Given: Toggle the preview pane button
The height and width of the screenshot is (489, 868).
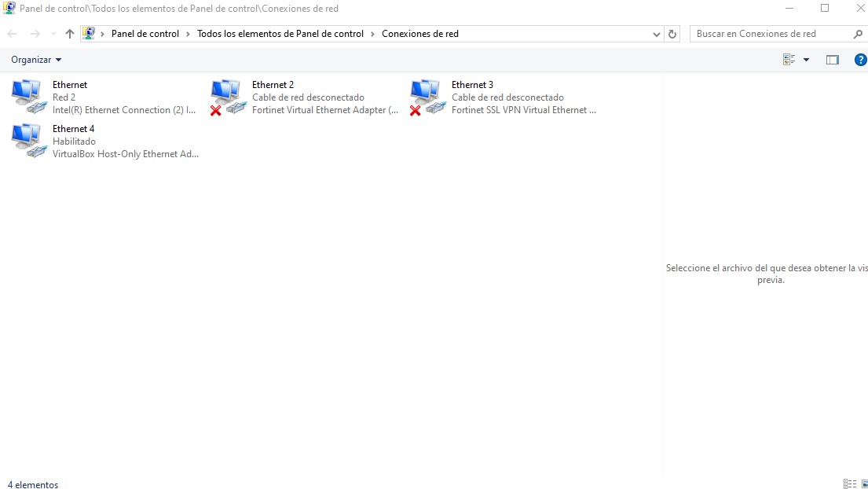Looking at the screenshot, I should pyautogui.click(x=833, y=60).
